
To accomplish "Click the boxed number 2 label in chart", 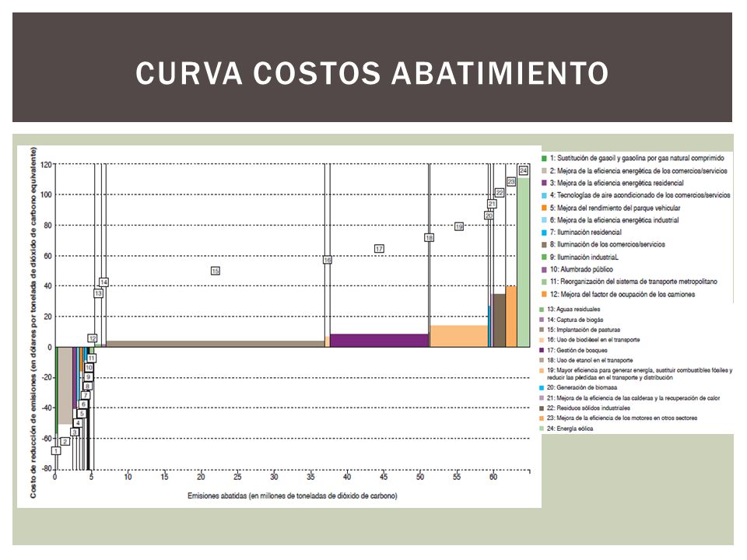I will [x=65, y=442].
